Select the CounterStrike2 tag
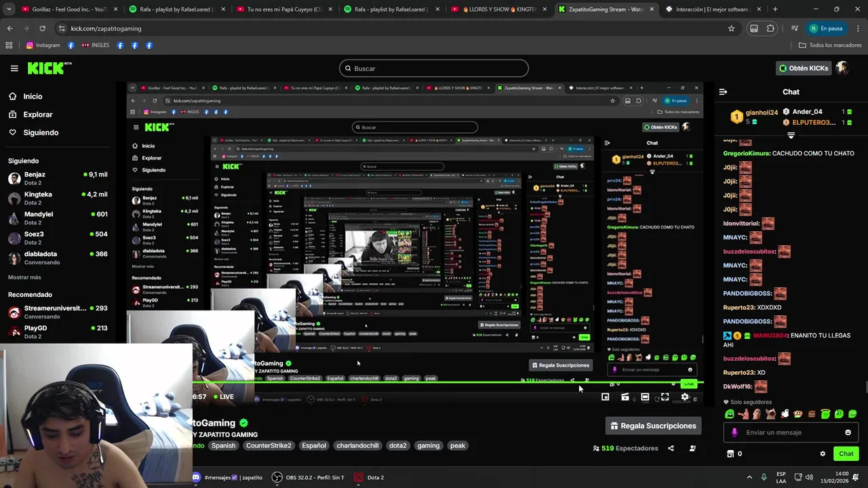The image size is (868, 488). [269, 445]
